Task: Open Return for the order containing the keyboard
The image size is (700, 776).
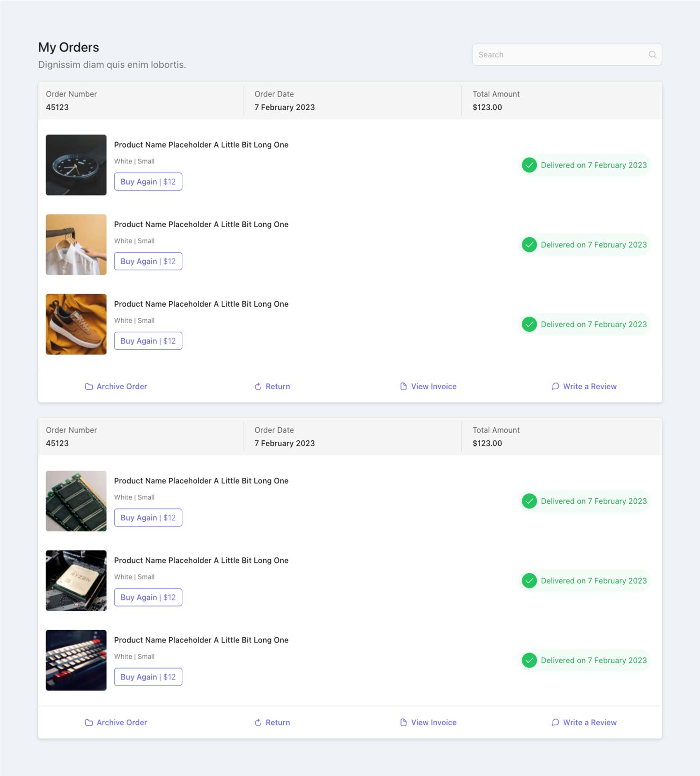Action: click(272, 722)
